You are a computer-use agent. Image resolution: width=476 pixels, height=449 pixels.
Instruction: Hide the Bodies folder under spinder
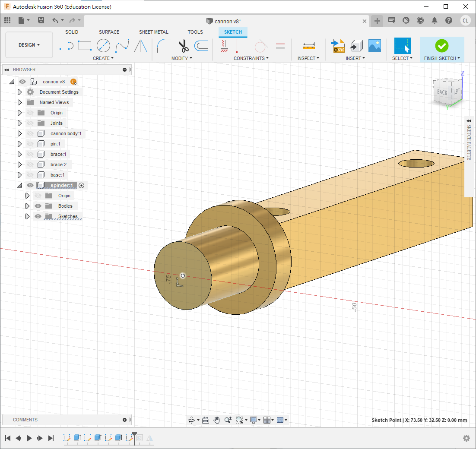[x=38, y=206]
